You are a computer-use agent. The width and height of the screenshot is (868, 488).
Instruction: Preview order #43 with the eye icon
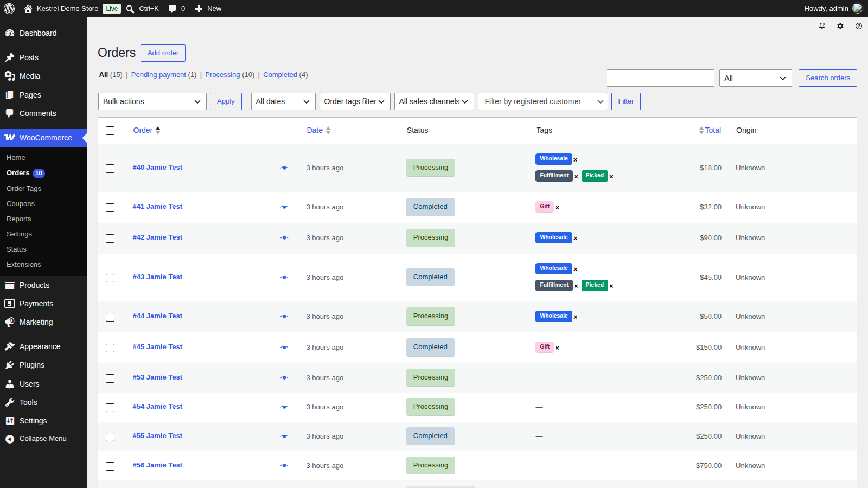(x=284, y=278)
